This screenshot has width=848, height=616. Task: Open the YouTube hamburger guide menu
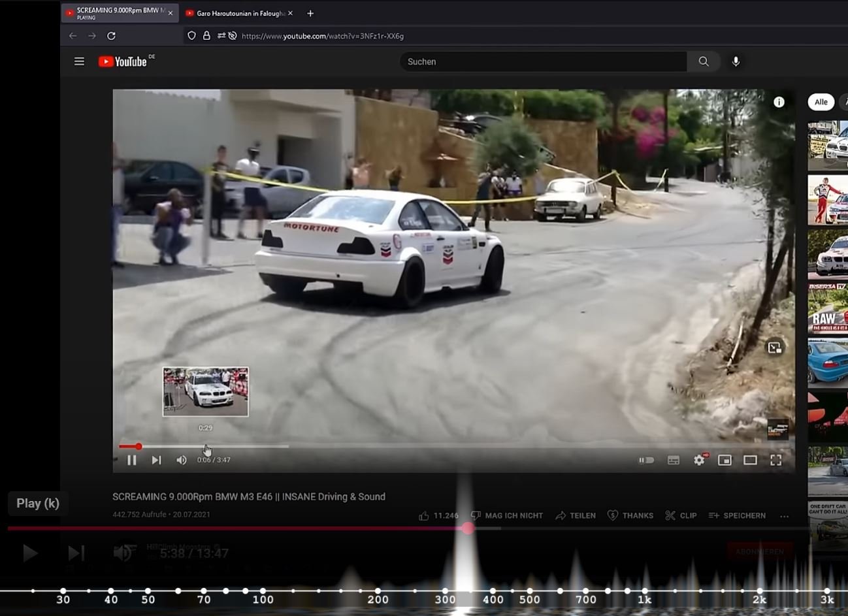(x=79, y=61)
